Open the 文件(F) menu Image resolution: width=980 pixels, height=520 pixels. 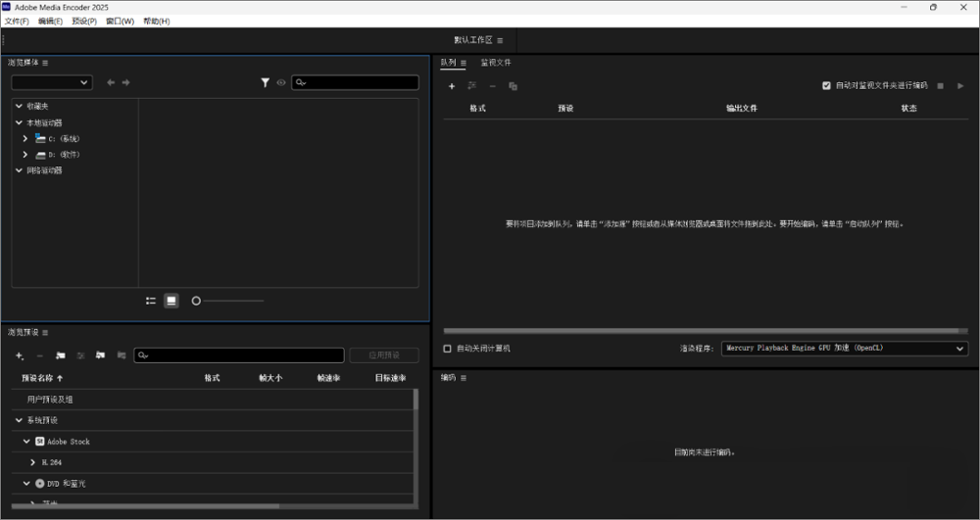click(x=17, y=22)
